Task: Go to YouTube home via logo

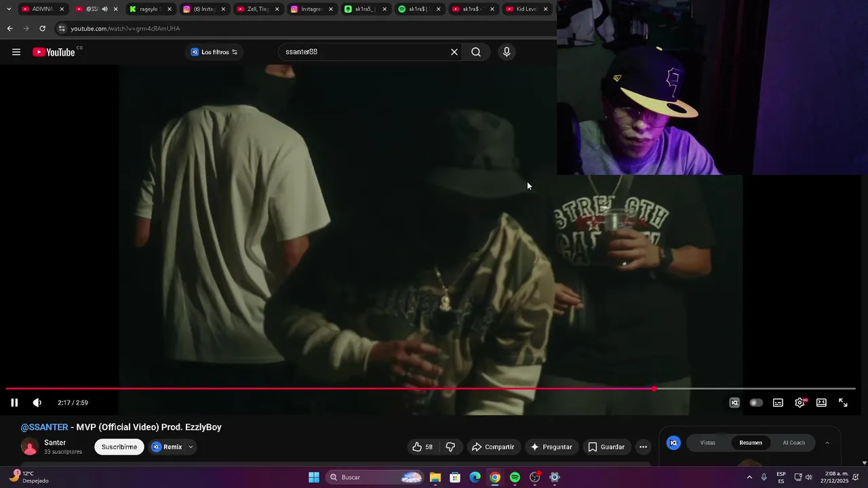Action: tap(54, 52)
